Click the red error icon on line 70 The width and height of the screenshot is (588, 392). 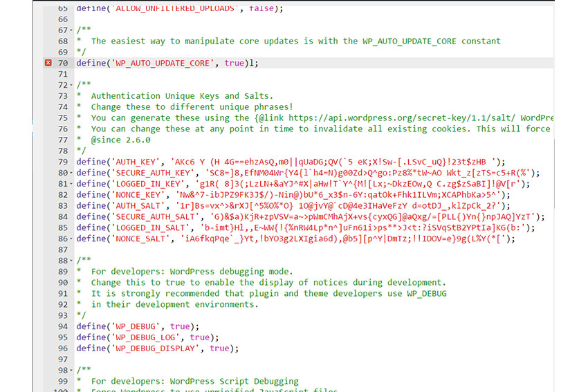[x=48, y=63]
